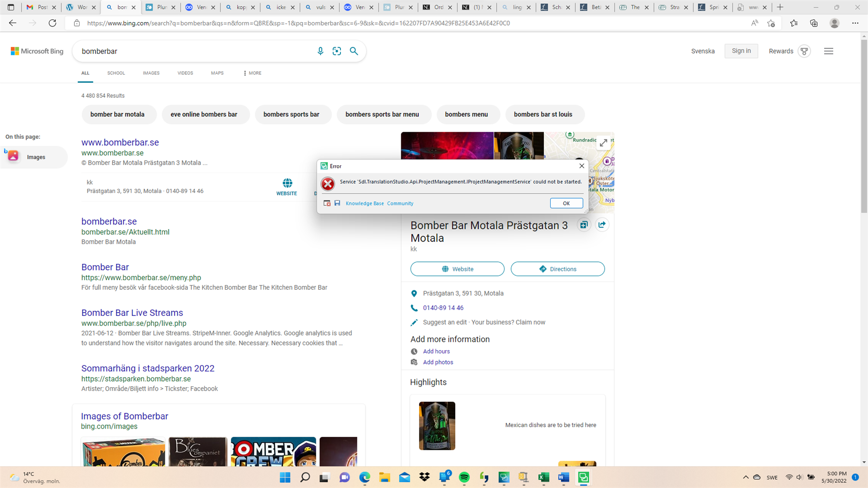Click the browser back arrow
The image size is (868, 488).
pyautogui.click(x=13, y=23)
